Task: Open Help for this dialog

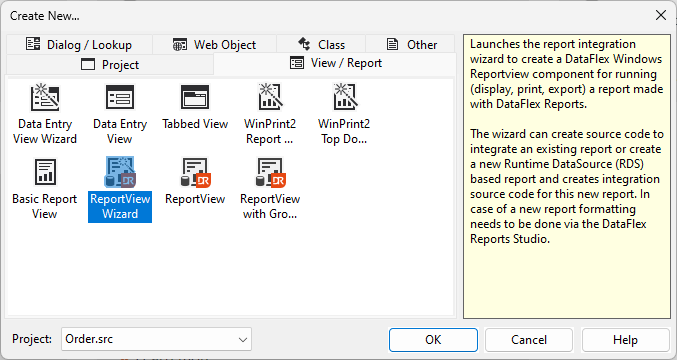Action: (625, 340)
